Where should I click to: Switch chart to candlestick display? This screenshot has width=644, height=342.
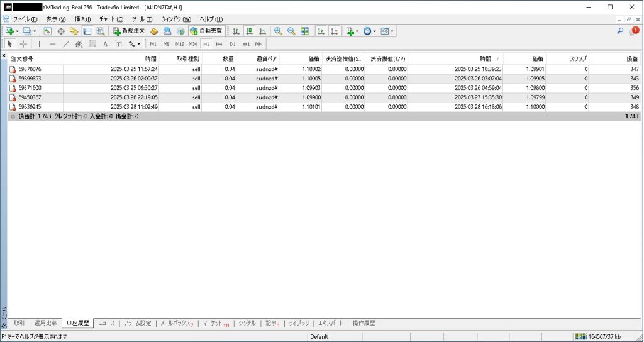click(249, 31)
